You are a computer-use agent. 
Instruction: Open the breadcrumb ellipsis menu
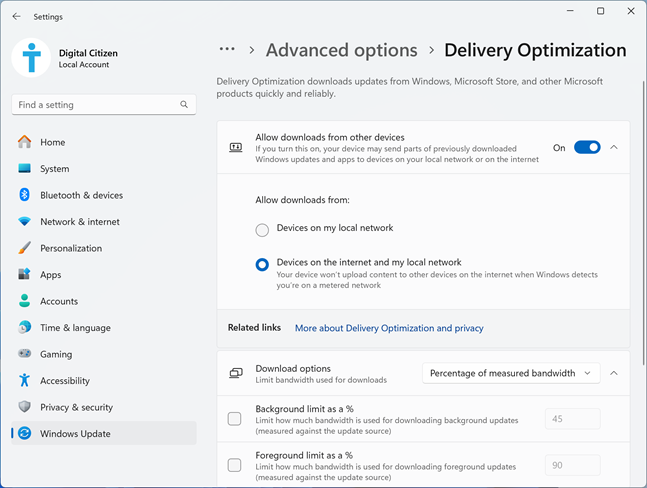click(227, 49)
